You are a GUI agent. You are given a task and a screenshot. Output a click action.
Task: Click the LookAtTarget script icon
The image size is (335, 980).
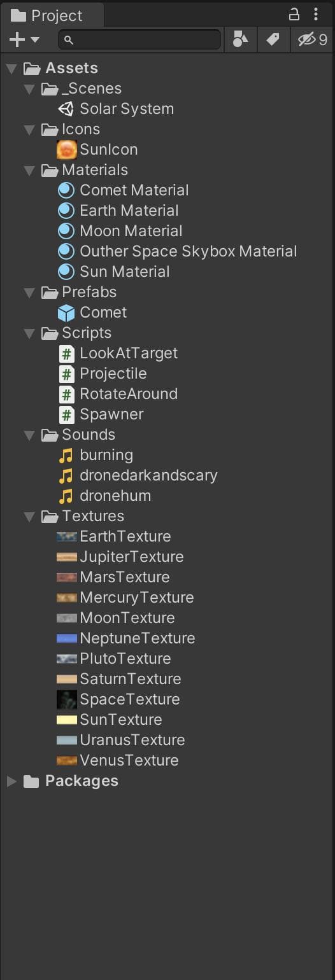66,353
